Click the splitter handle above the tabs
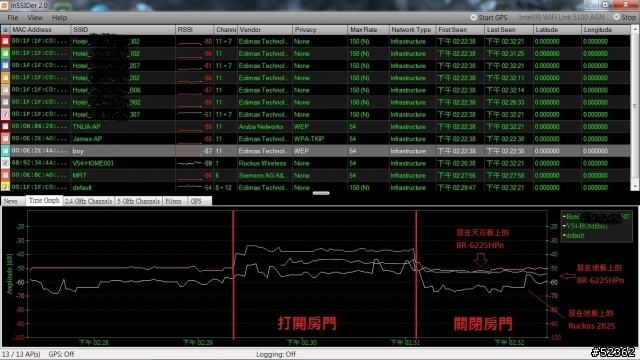Viewport: 640px width, 360px height. [x=321, y=193]
